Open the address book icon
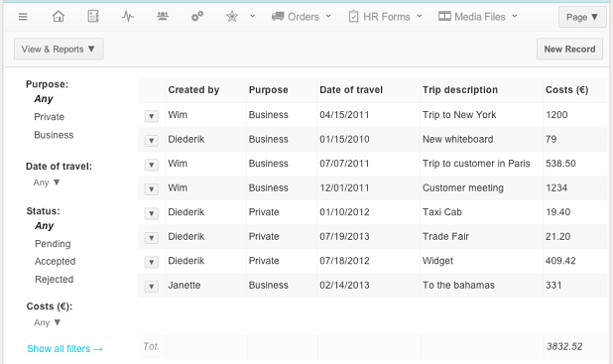This screenshot has height=364, width=613. (93, 17)
